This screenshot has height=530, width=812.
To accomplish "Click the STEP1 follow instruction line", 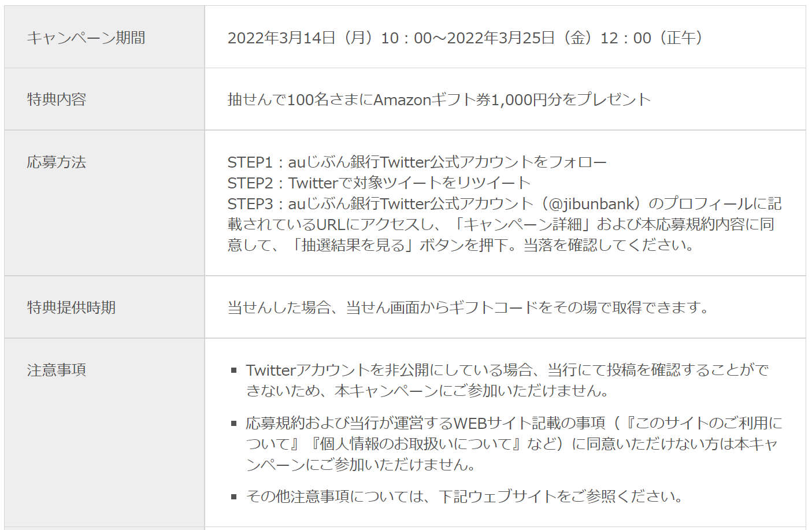I will pos(417,162).
